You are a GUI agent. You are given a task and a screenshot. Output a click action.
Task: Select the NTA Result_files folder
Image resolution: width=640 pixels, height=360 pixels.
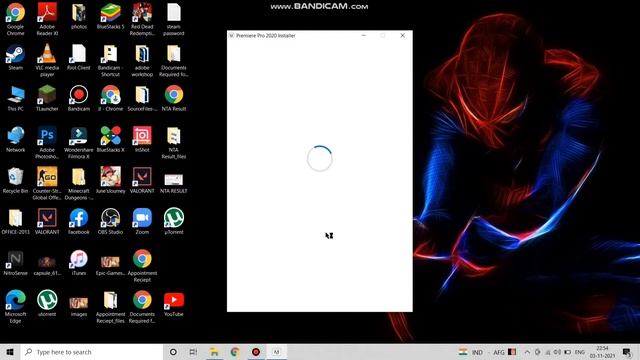(173, 142)
